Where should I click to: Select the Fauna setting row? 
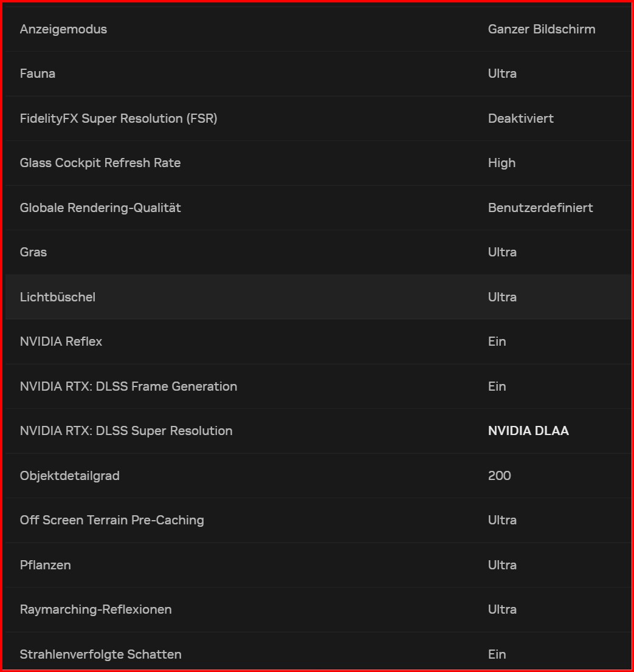pos(38,74)
